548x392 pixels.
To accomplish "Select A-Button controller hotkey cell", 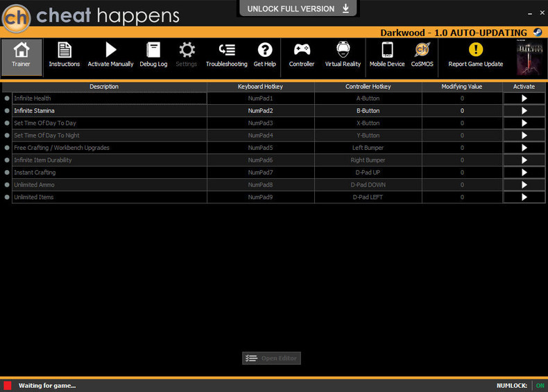I will coord(368,99).
